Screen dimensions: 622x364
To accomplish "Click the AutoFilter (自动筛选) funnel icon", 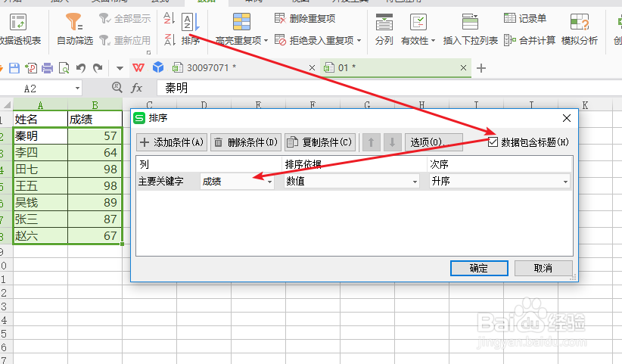I will coord(74,22).
